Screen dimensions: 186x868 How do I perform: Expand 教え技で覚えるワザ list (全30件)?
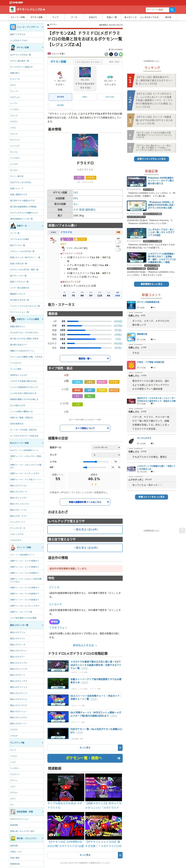pyautogui.click(x=85, y=548)
